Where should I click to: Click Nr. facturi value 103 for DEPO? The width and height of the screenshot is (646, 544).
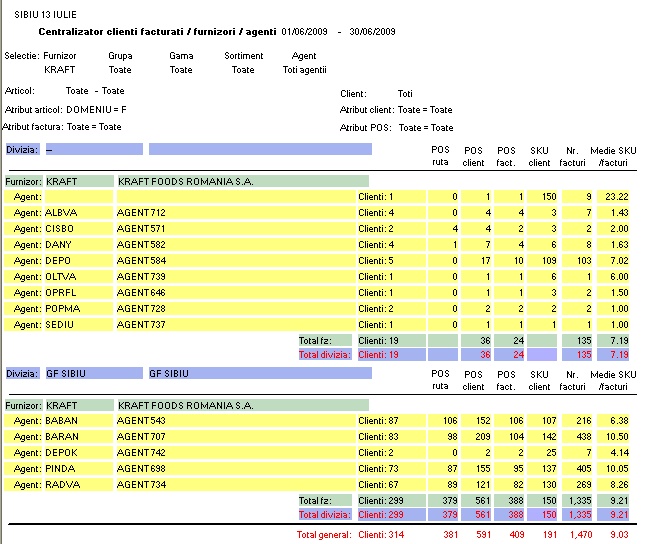pyautogui.click(x=577, y=261)
